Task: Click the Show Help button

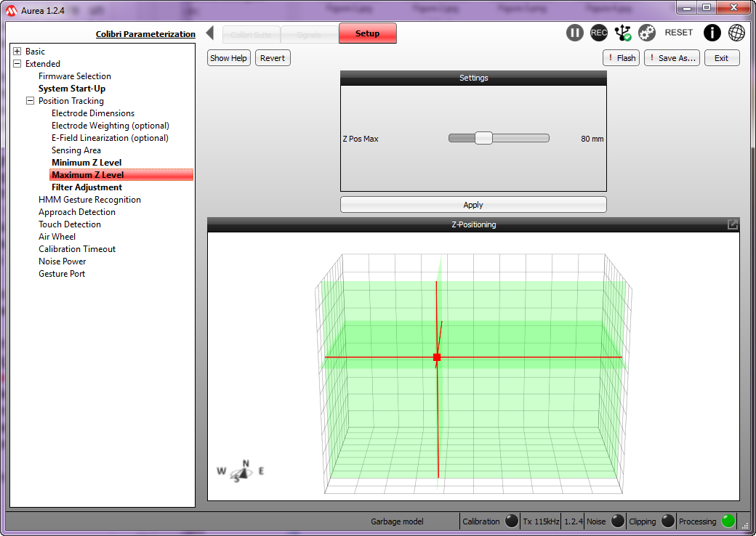Action: coord(229,58)
